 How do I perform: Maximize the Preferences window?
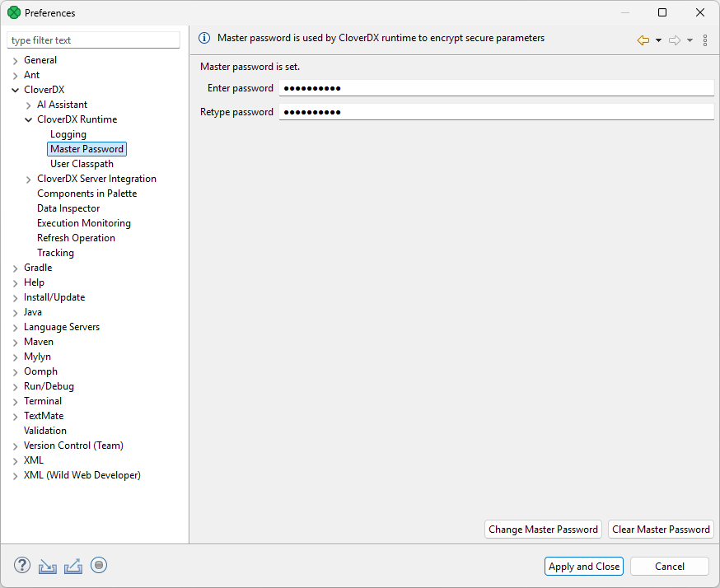coord(662,12)
